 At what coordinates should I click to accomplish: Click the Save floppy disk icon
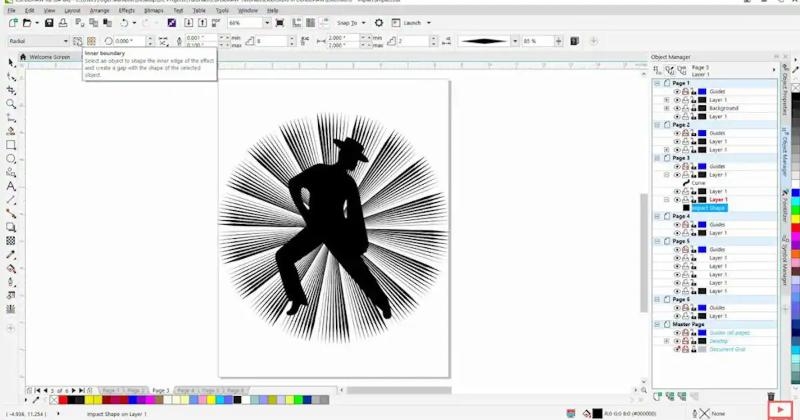(49, 23)
